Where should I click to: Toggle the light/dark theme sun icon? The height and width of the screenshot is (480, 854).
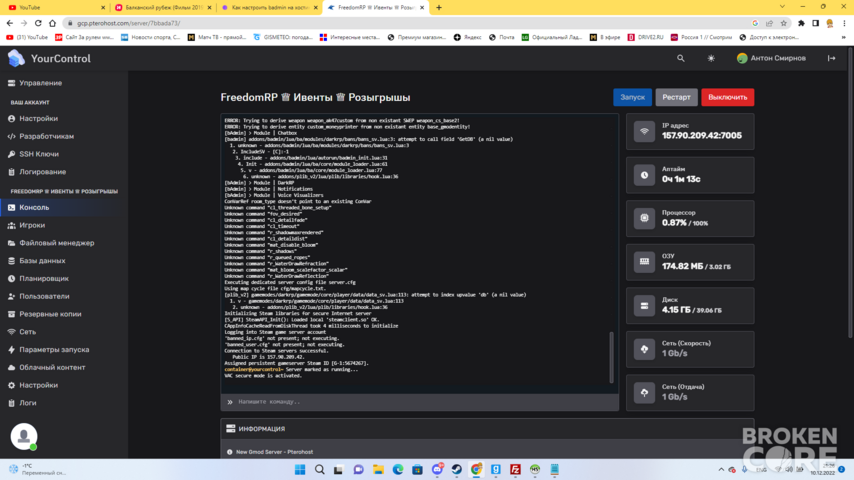[711, 58]
